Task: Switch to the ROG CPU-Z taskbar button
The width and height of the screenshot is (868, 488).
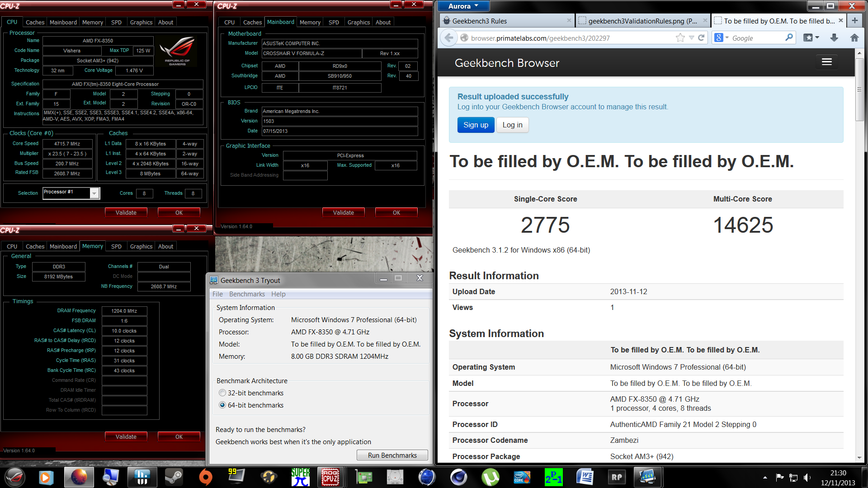Action: [x=330, y=477]
